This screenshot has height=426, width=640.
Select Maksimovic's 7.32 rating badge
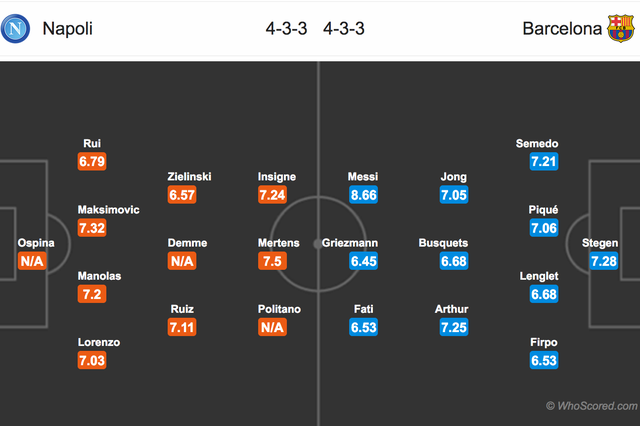[94, 229]
